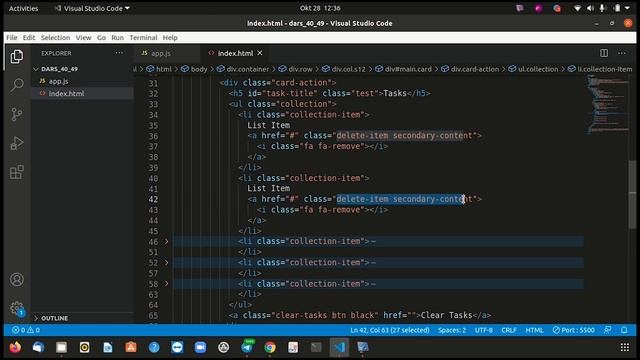Viewport: 640px width, 360px height.
Task: Open the Help menu
Action: tap(170, 38)
